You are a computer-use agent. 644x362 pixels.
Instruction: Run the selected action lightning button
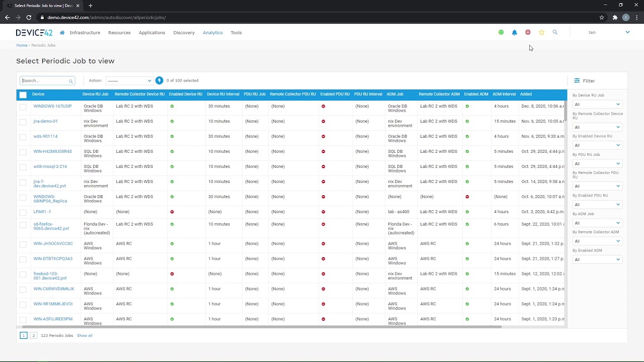click(159, 80)
